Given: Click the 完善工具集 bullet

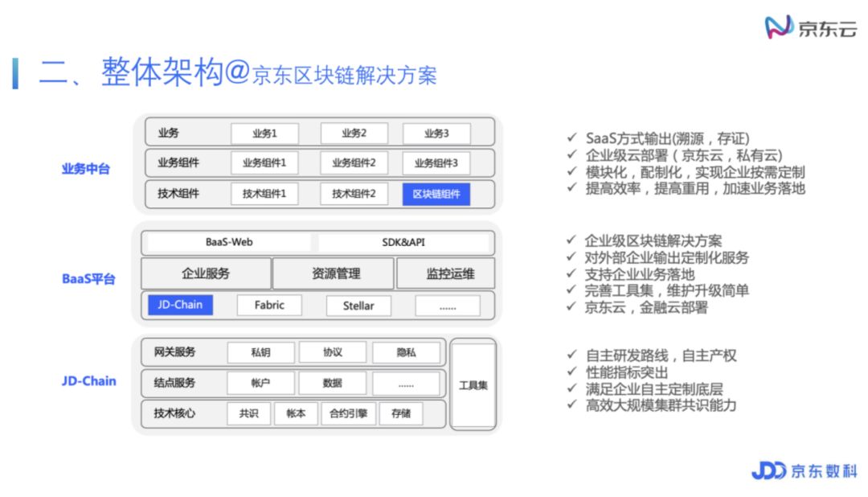Looking at the screenshot, I should tap(666, 290).
